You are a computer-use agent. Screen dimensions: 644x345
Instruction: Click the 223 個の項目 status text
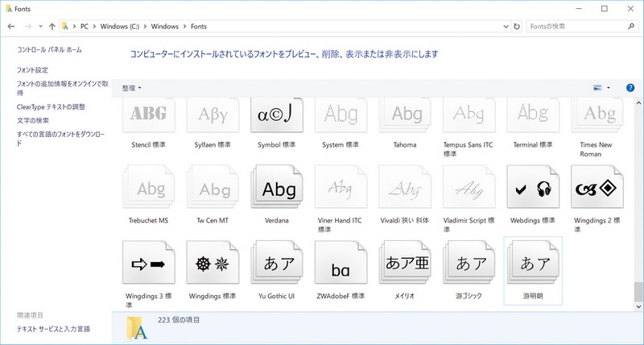[179, 320]
